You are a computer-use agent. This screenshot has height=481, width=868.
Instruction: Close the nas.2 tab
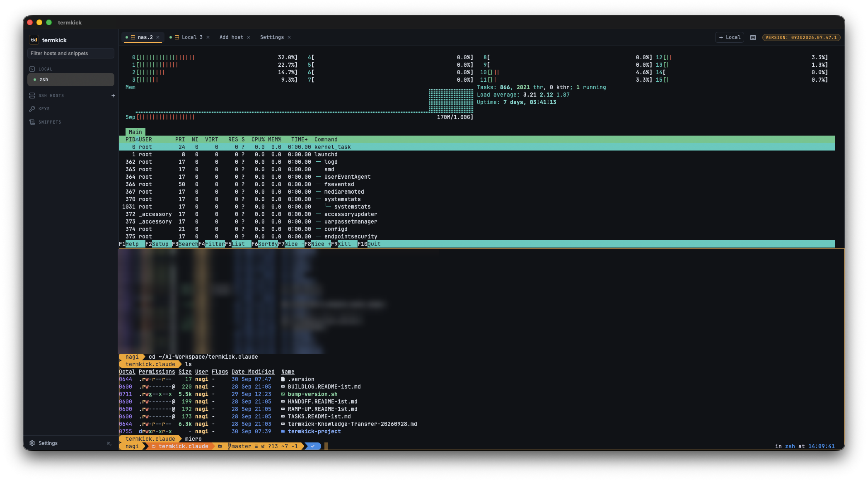[x=158, y=37]
